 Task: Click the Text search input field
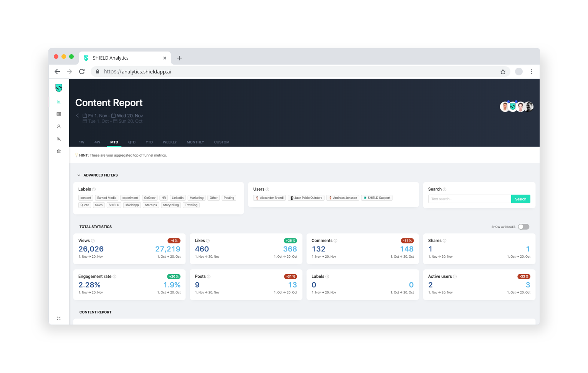[x=470, y=199]
